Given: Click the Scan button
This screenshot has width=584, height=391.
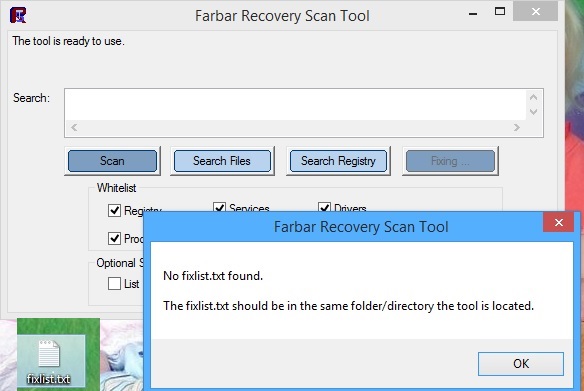Looking at the screenshot, I should pyautogui.click(x=112, y=161).
